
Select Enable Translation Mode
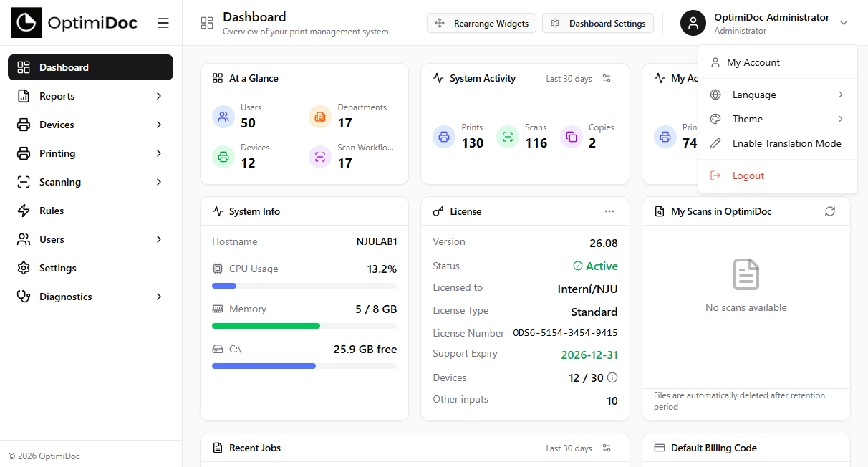(778, 143)
